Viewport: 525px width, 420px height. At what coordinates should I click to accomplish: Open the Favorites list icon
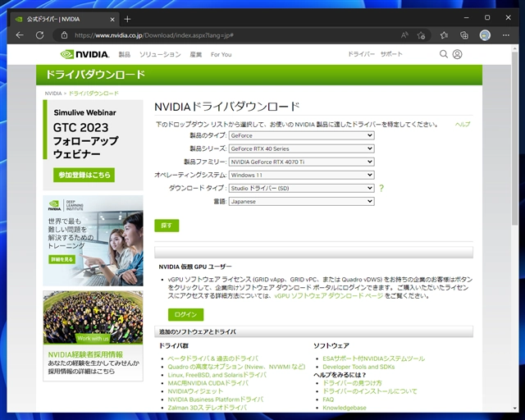[444, 35]
